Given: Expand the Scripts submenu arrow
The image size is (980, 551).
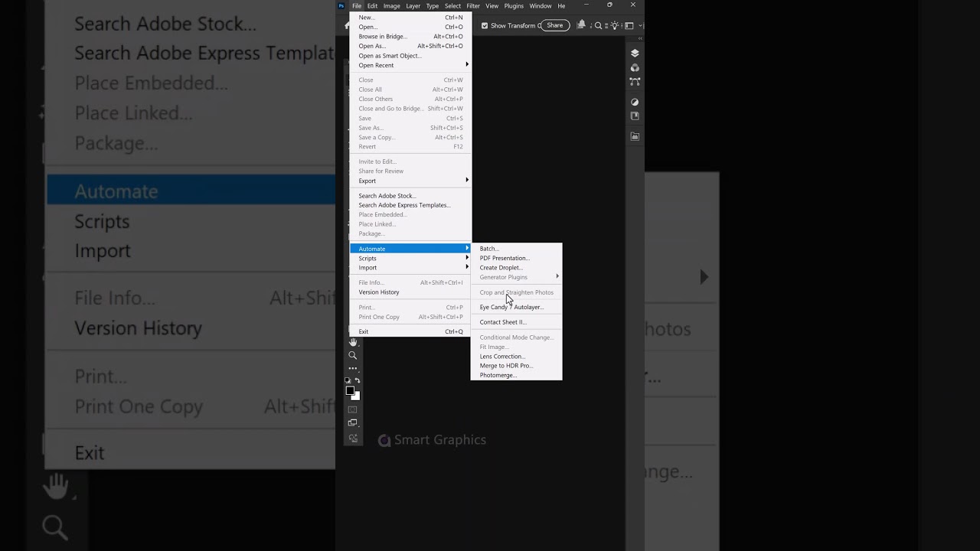Looking at the screenshot, I should click(467, 258).
